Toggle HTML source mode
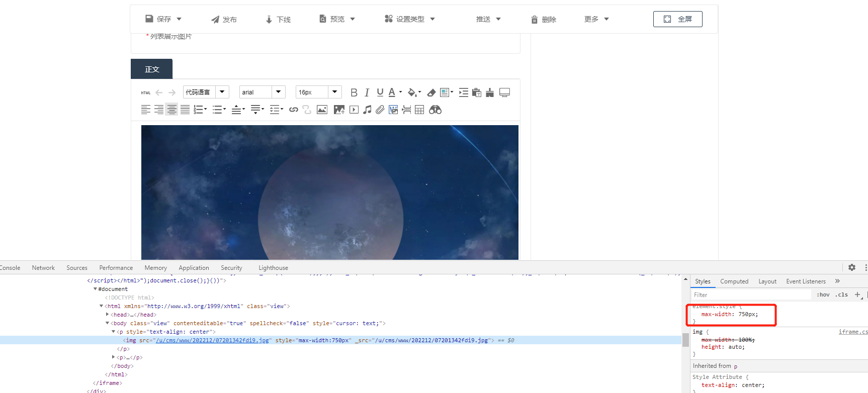This screenshot has width=868, height=393. (x=146, y=92)
